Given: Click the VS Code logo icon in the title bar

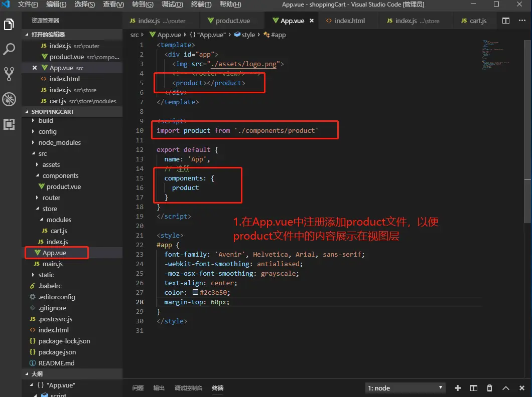Looking at the screenshot, I should pyautogui.click(x=6, y=4).
